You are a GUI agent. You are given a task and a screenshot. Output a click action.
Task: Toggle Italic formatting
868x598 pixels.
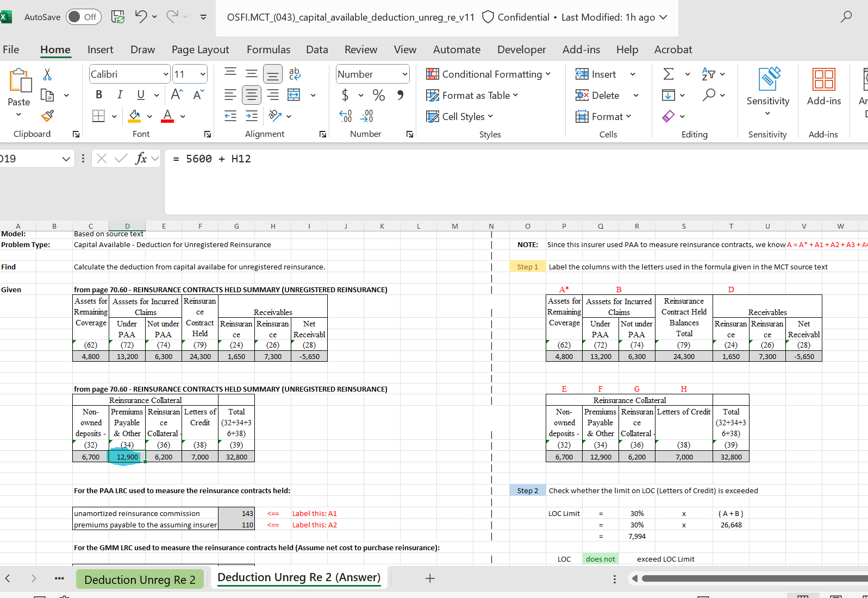[x=120, y=95]
